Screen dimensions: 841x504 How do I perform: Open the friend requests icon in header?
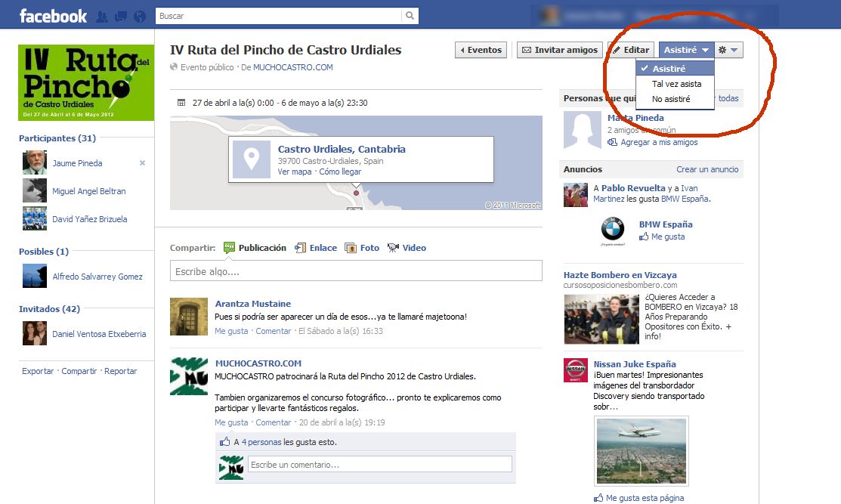102,17
